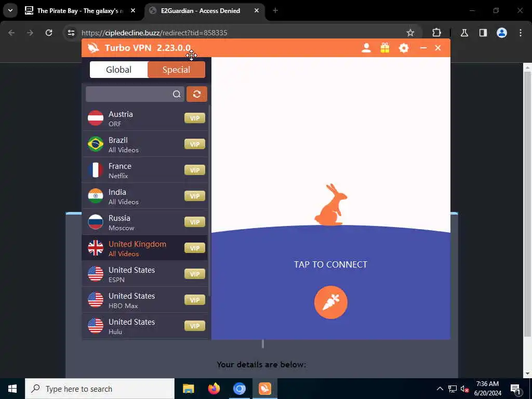The image size is (532, 399).
Task: Select India All Videos server
Action: point(145,196)
